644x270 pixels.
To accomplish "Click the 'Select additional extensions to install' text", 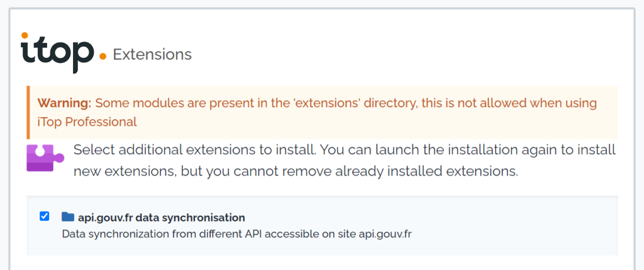I will click(x=195, y=150).
